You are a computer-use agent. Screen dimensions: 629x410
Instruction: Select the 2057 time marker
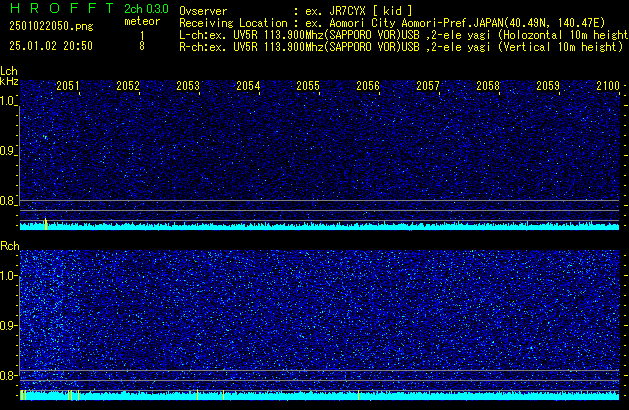[428, 86]
